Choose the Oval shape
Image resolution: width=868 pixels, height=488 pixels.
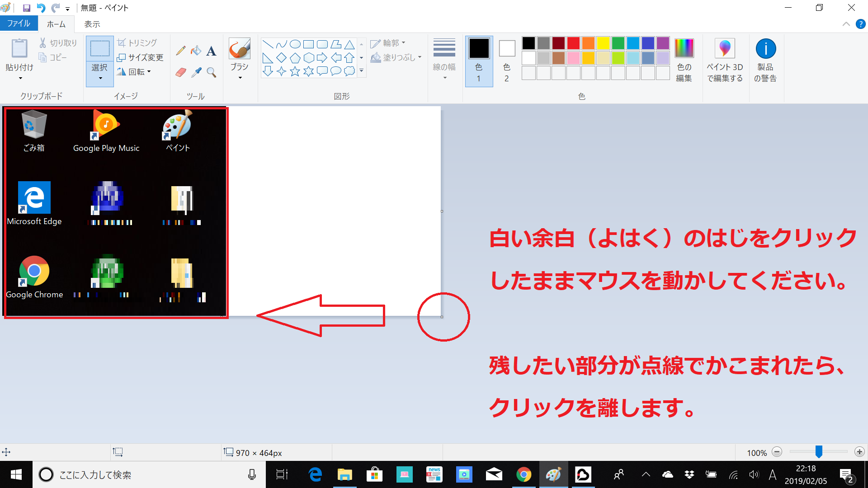[x=295, y=44]
